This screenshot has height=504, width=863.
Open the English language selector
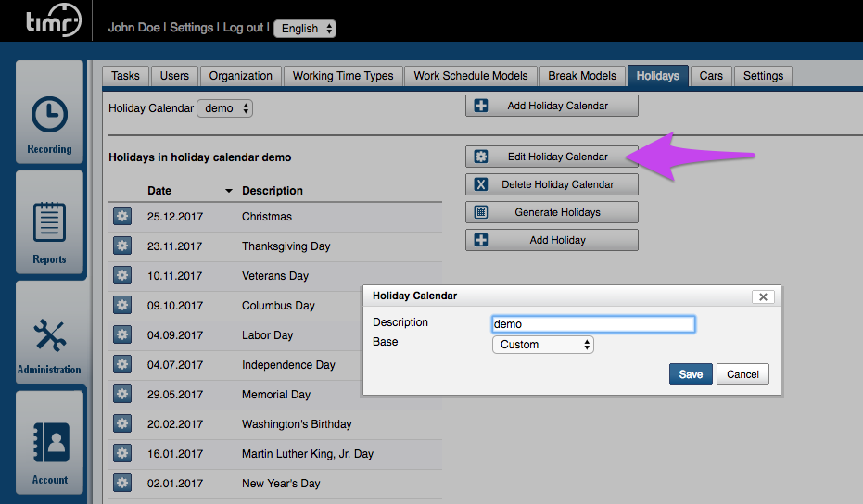305,29
